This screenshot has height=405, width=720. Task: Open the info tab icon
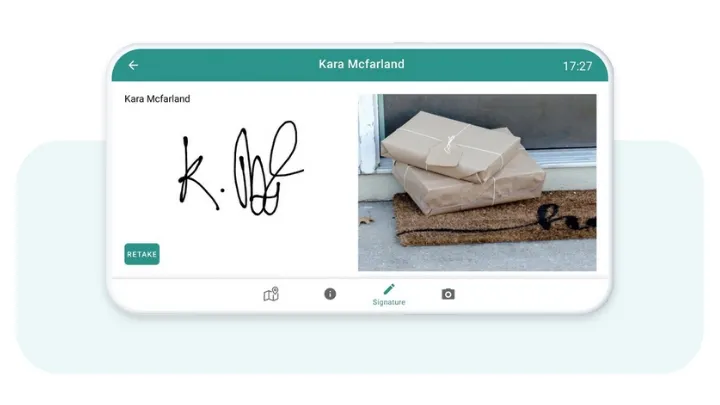(330, 294)
